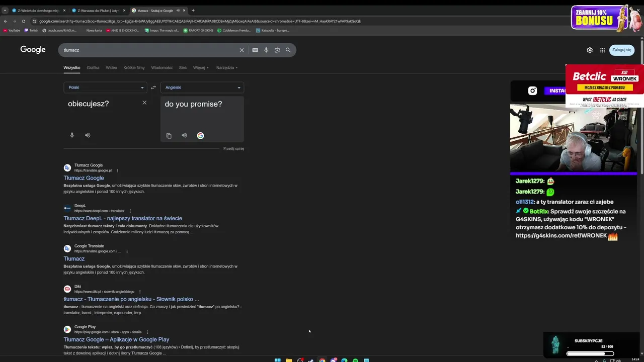Click the Prześlij opinię link
This screenshot has height=362, width=644.
pyautogui.click(x=233, y=148)
